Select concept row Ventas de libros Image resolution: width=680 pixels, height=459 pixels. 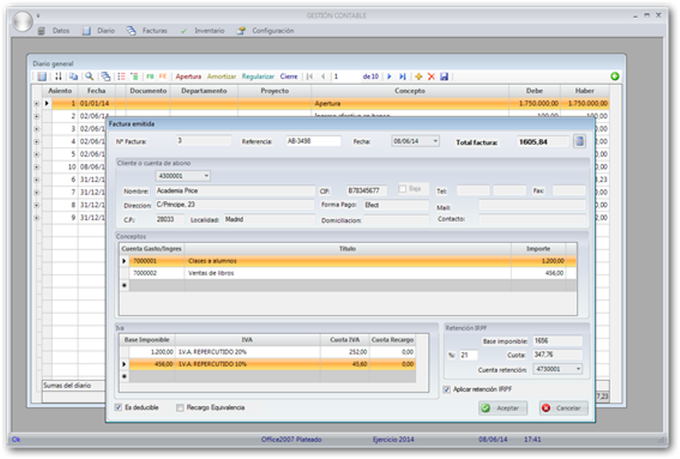[348, 273]
